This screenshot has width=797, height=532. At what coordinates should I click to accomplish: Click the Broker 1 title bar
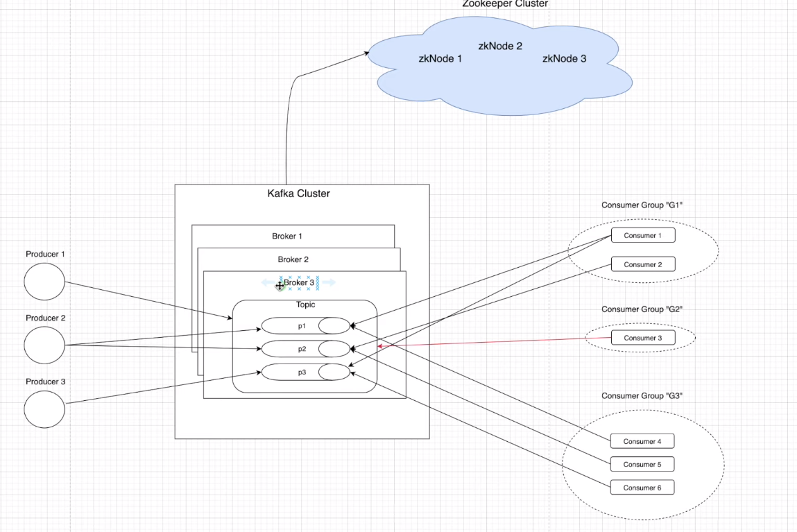(x=287, y=236)
